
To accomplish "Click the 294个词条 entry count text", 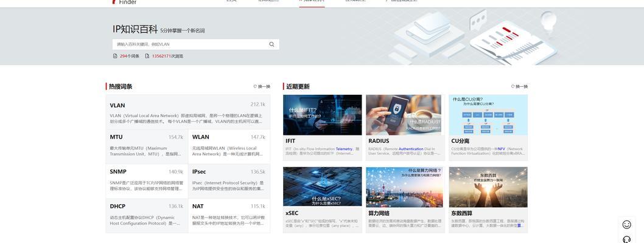I will pos(130,56).
